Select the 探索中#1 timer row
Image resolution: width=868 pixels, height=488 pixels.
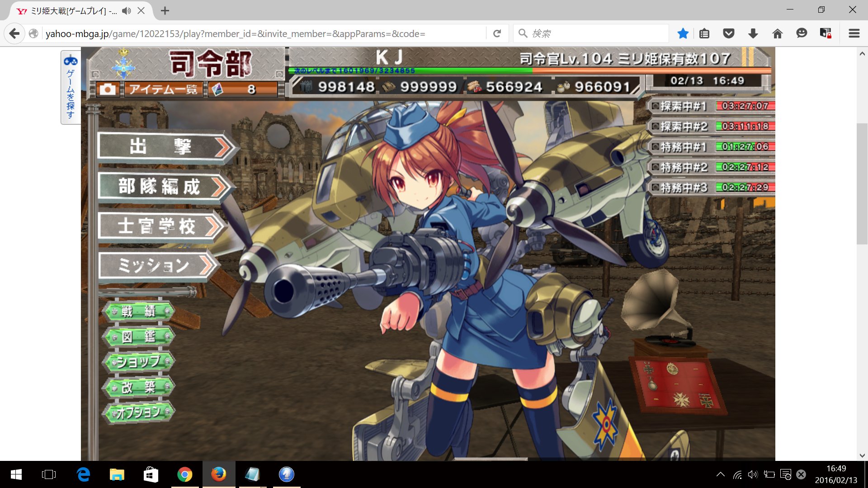tap(712, 106)
